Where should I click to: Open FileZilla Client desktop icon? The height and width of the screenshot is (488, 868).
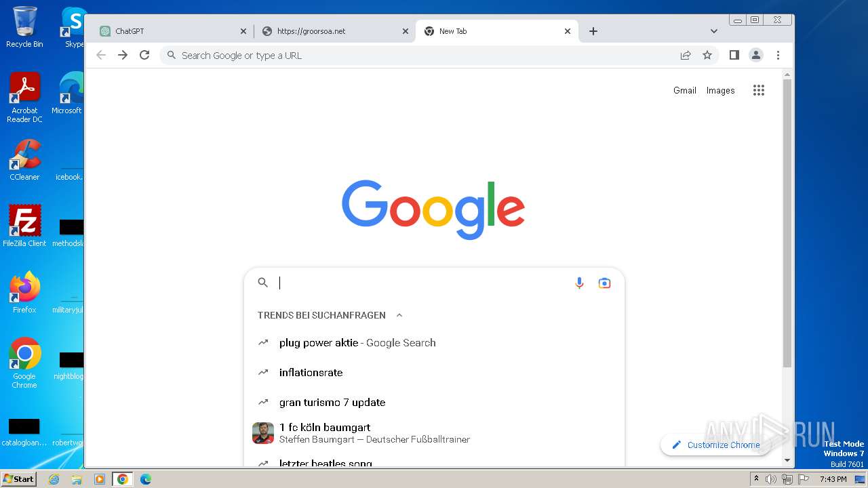coord(24,226)
